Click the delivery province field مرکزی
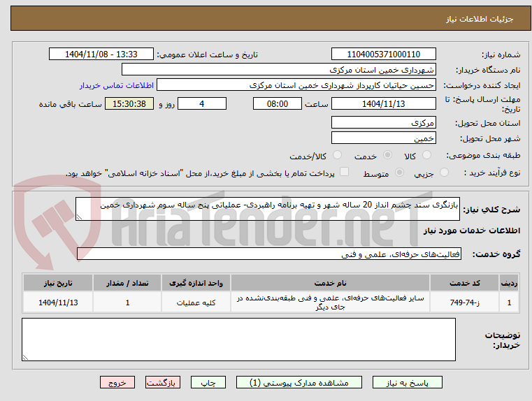The height and width of the screenshot is (401, 532). (x=384, y=122)
